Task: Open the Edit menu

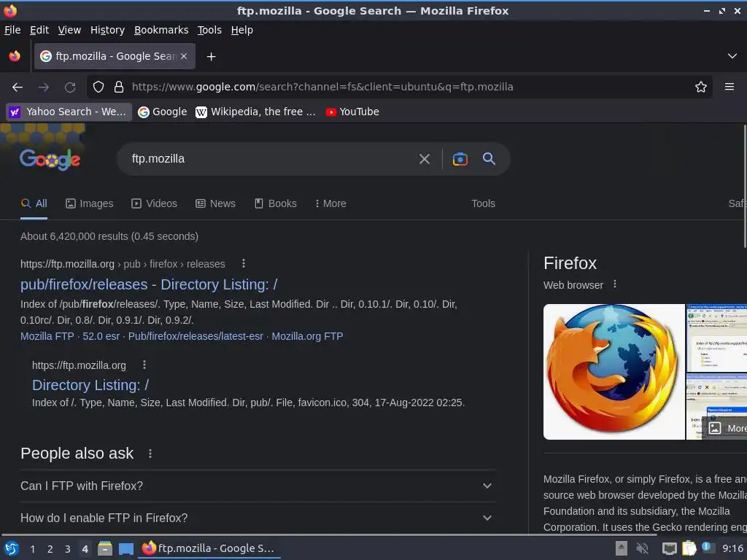Action: tap(39, 30)
